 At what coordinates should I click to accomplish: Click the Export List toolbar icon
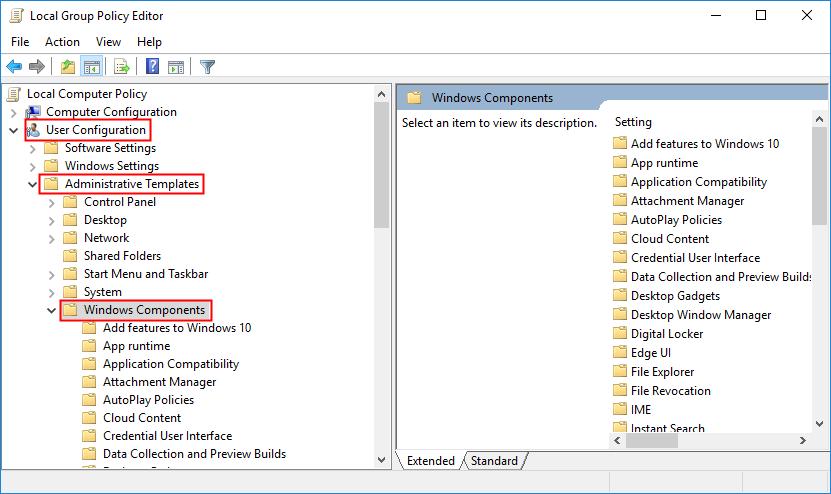(x=122, y=67)
